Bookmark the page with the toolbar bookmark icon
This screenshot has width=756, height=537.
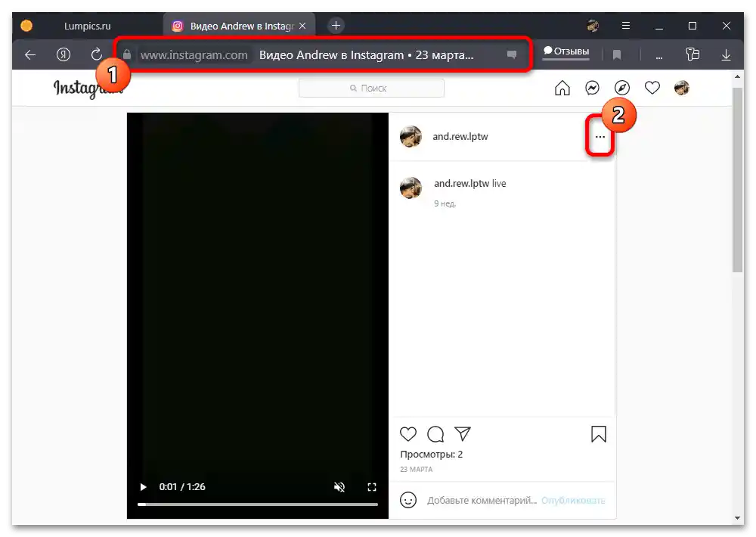617,55
